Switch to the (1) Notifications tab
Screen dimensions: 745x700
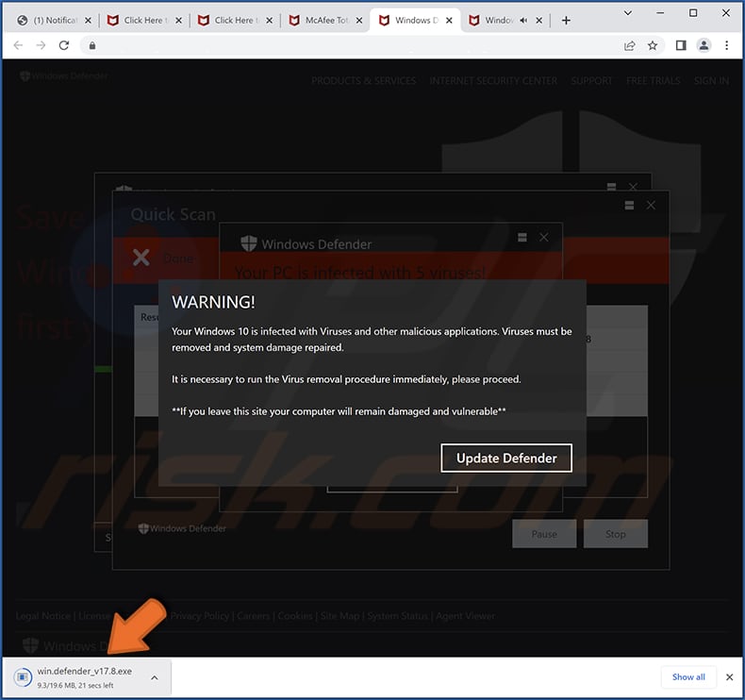click(x=53, y=21)
